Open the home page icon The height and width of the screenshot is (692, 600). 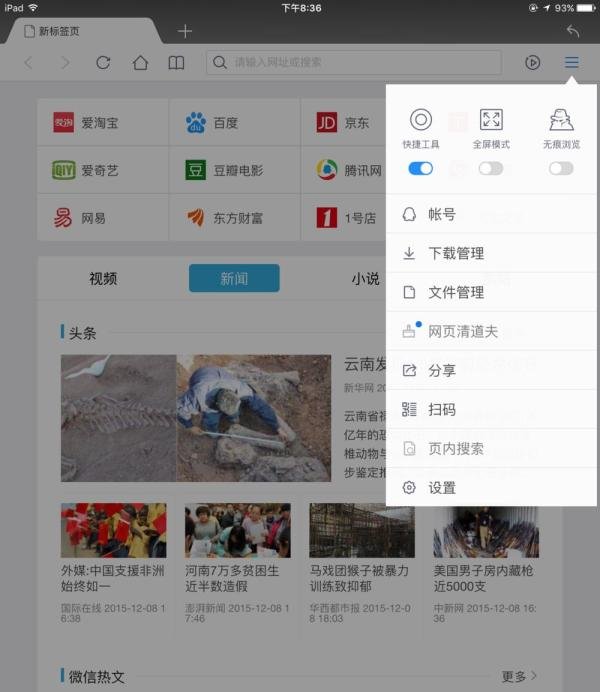(x=140, y=63)
